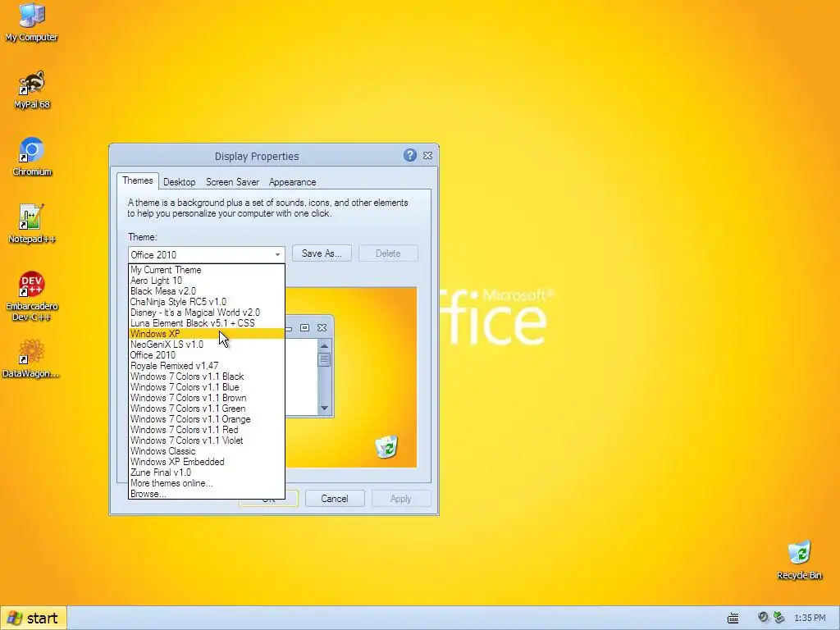The height and width of the screenshot is (630, 840).
Task: Click the preview window's scroll up arrow
Action: tap(324, 346)
